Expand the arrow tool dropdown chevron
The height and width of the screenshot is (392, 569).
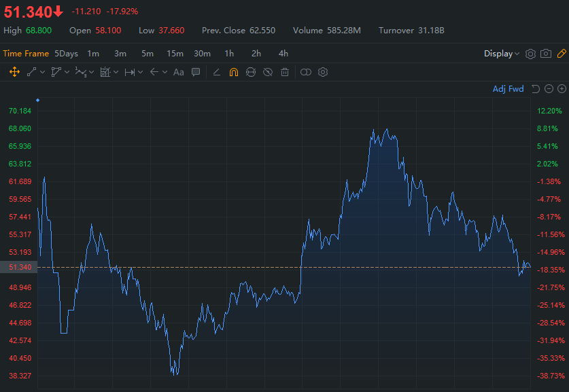165,72
